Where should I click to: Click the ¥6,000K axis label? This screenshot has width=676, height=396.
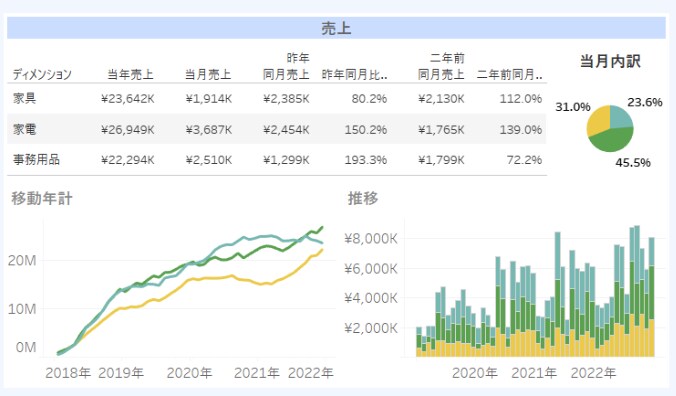pyautogui.click(x=371, y=269)
